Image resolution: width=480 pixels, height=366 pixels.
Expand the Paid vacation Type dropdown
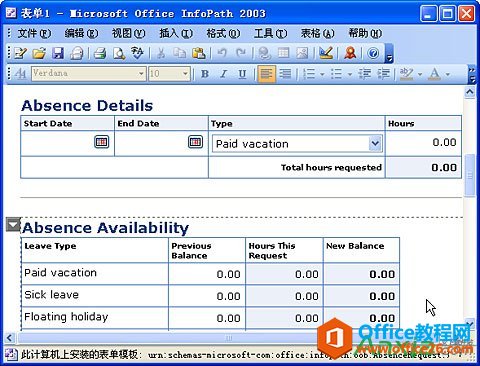(375, 144)
